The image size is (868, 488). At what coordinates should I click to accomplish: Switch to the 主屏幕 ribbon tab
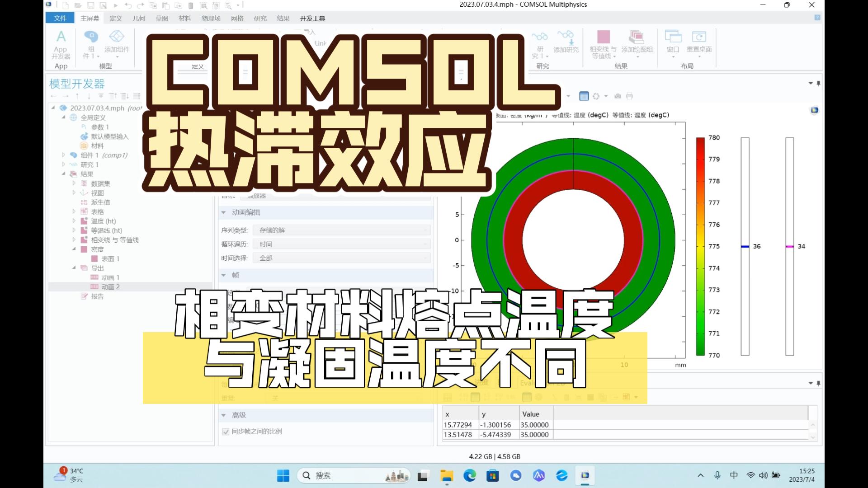[x=90, y=18]
